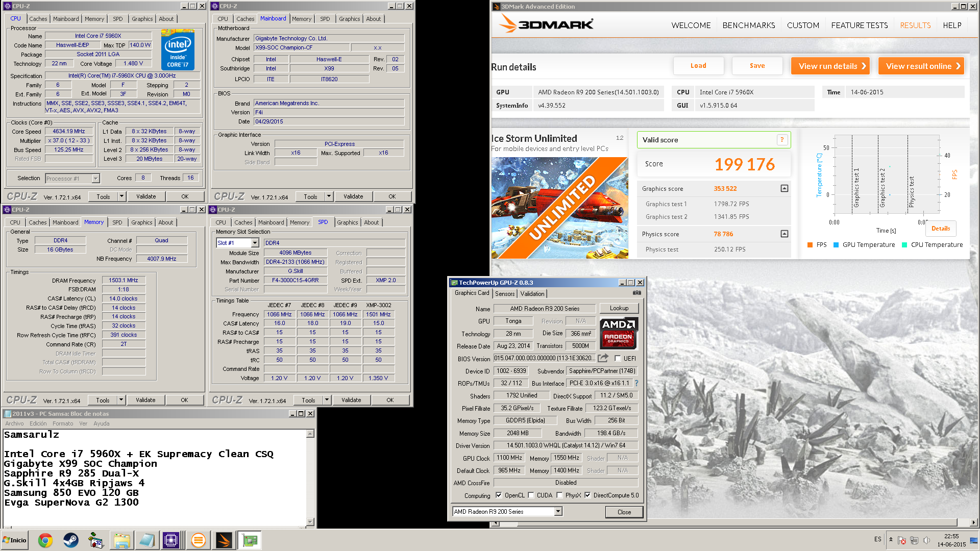Image resolution: width=980 pixels, height=551 pixels.
Task: Click the Bus Interface question mark icon
Action: [x=636, y=383]
